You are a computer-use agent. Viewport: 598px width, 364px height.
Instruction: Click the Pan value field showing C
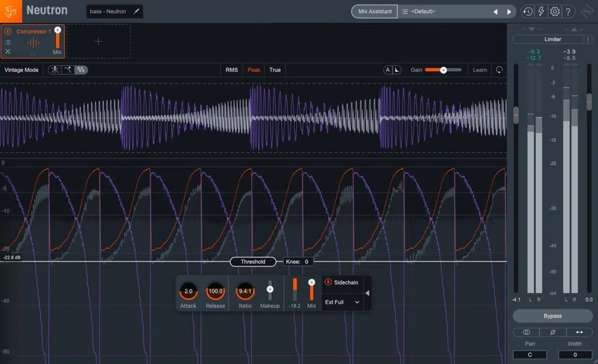click(530, 355)
